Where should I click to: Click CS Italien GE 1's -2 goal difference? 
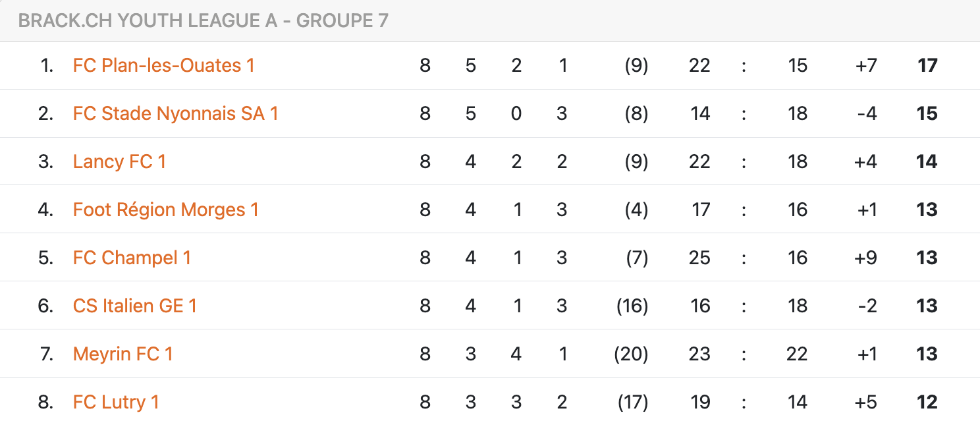click(867, 306)
